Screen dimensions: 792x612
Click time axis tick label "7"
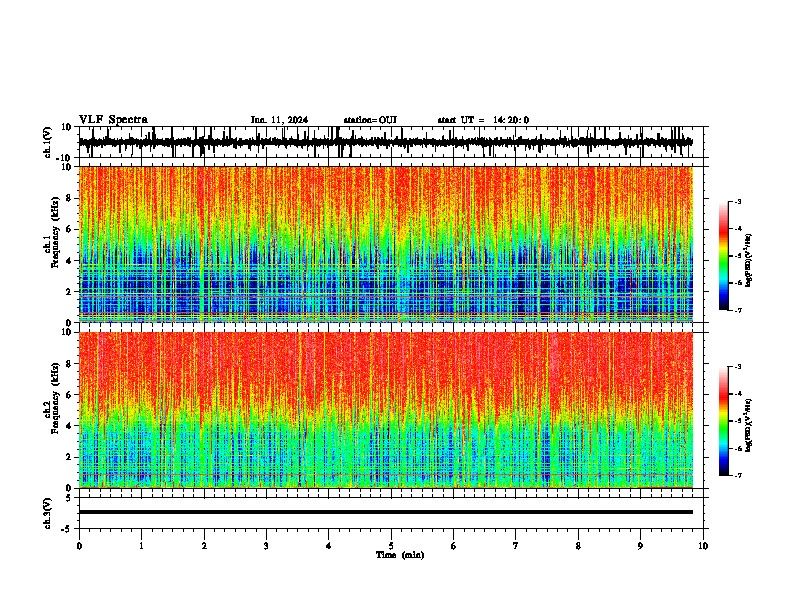516,546
